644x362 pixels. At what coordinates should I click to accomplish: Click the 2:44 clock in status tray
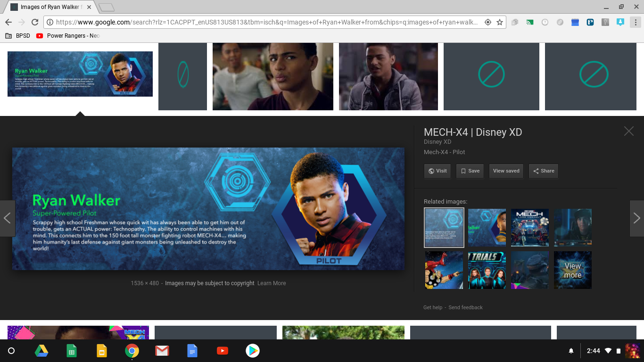pos(594,351)
